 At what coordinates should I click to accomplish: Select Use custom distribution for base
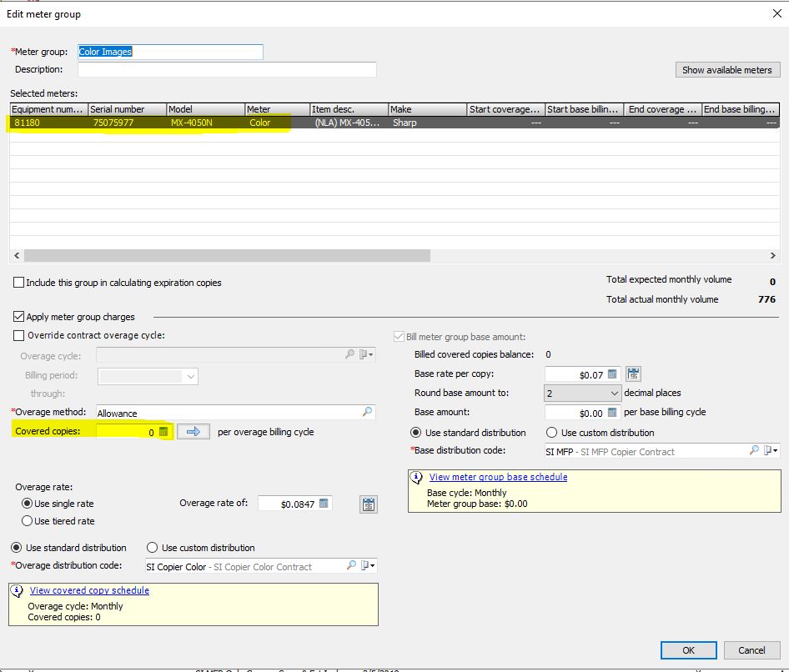click(x=551, y=433)
